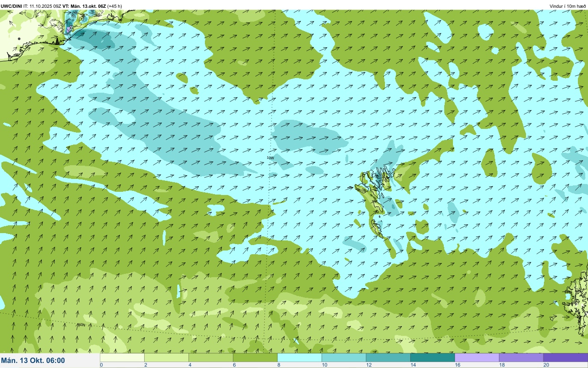Click the legend scale number '8'
This screenshot has width=588, height=368.
point(278,365)
